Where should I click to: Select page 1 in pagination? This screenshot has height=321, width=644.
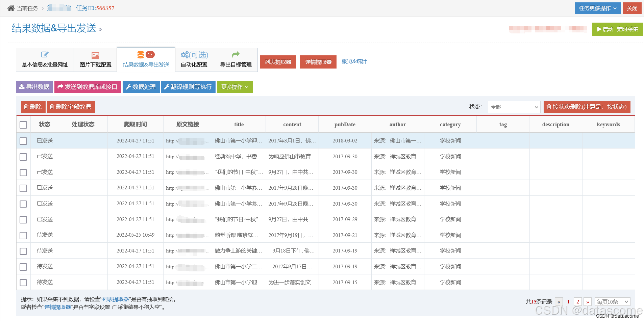pos(568,302)
